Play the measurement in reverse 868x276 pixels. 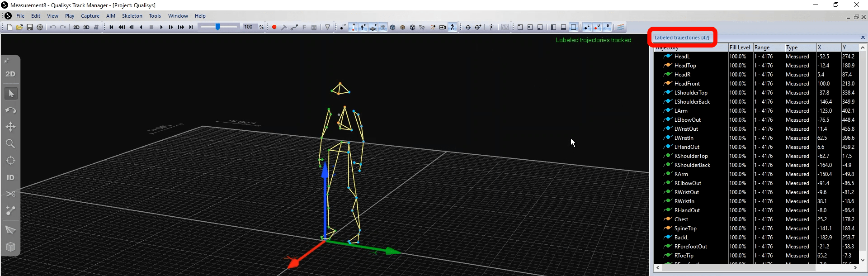tap(142, 27)
